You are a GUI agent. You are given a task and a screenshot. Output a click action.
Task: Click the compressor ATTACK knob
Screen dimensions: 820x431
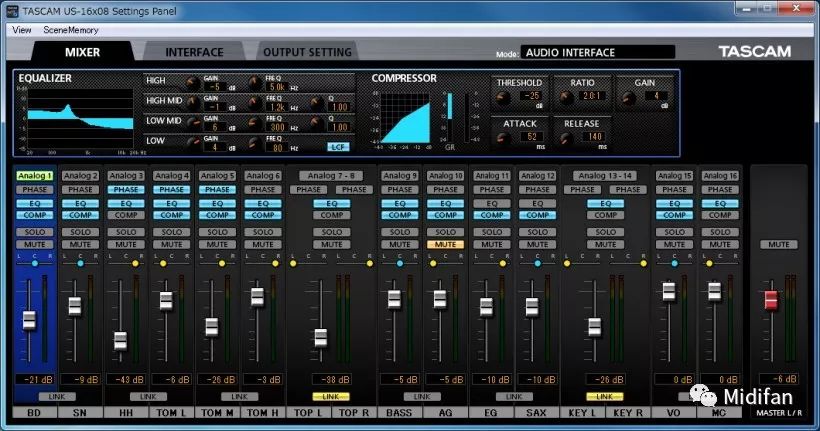pyautogui.click(x=503, y=139)
